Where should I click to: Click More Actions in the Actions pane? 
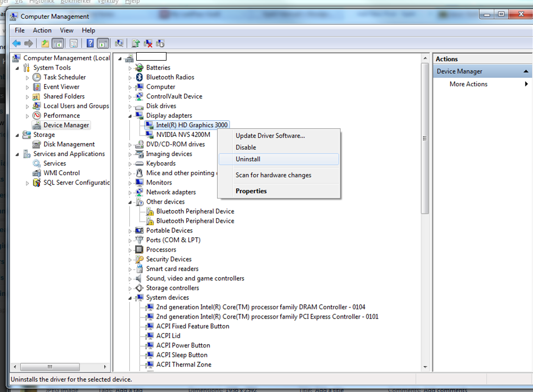(468, 84)
